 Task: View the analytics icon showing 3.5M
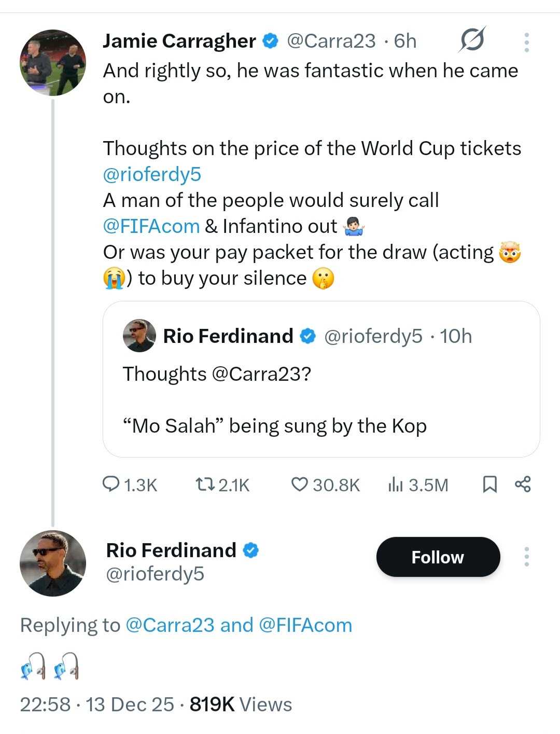pos(395,484)
